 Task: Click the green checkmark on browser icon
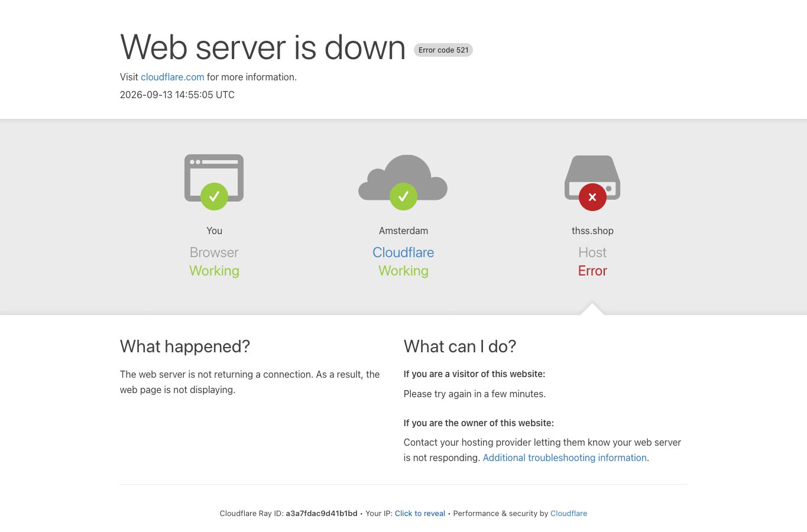214,196
